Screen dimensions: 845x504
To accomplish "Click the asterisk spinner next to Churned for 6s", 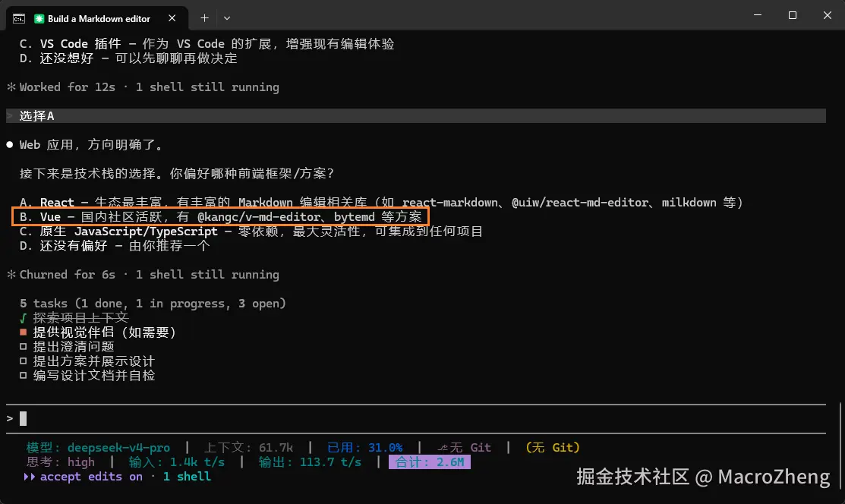I will click(11, 274).
